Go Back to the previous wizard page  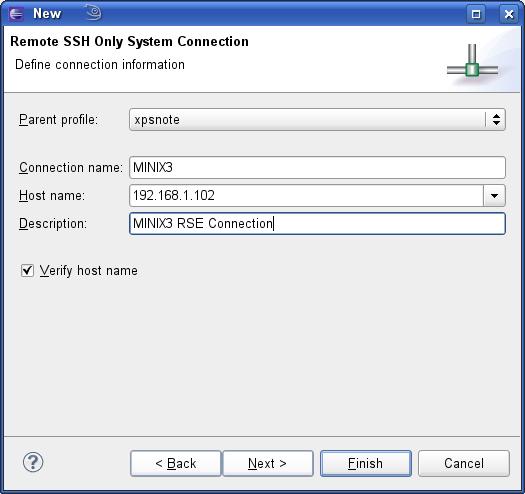tap(176, 464)
